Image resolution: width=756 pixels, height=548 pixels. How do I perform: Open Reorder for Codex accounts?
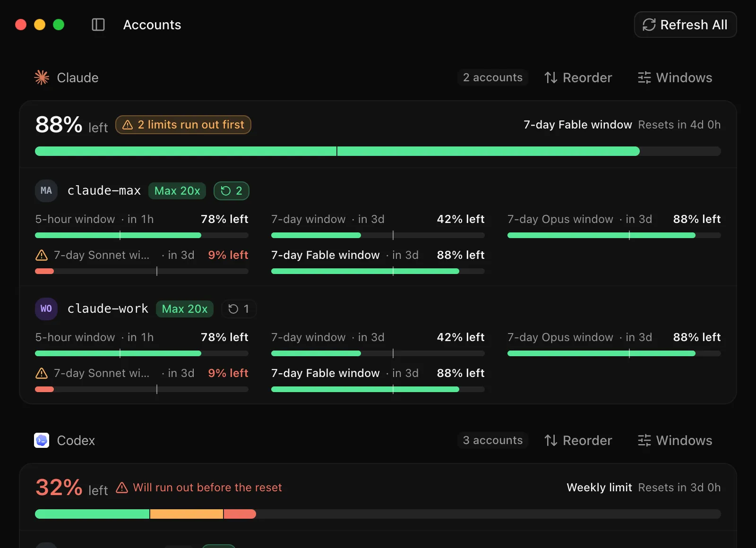[x=578, y=440]
